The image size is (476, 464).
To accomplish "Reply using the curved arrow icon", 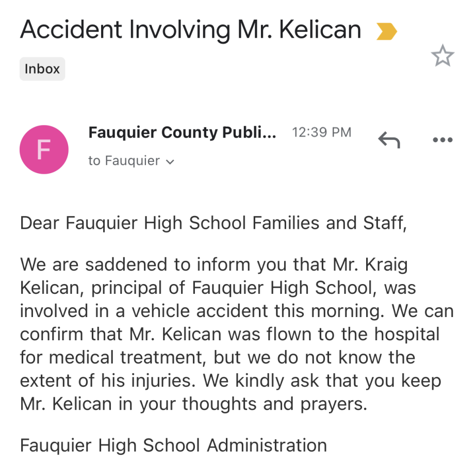I will pyautogui.click(x=389, y=140).
